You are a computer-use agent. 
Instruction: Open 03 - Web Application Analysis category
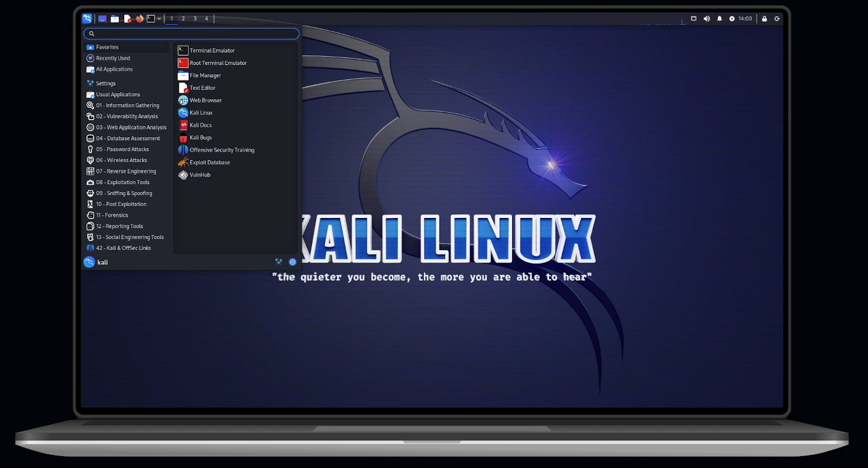click(x=127, y=127)
